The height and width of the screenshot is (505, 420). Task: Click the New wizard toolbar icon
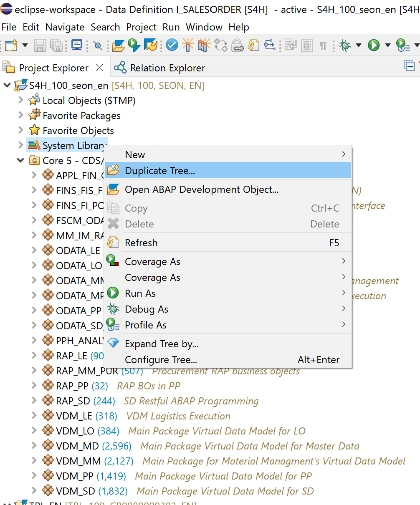(x=11, y=45)
